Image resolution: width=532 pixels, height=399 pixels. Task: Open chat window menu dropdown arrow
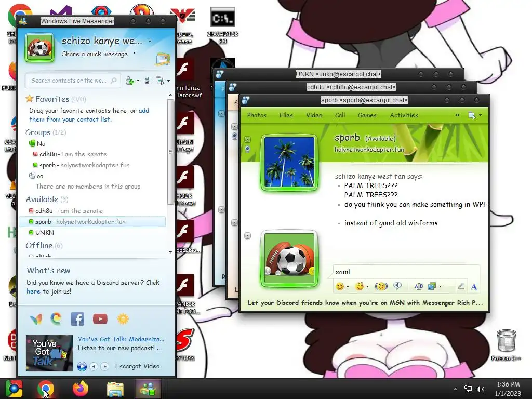point(480,115)
